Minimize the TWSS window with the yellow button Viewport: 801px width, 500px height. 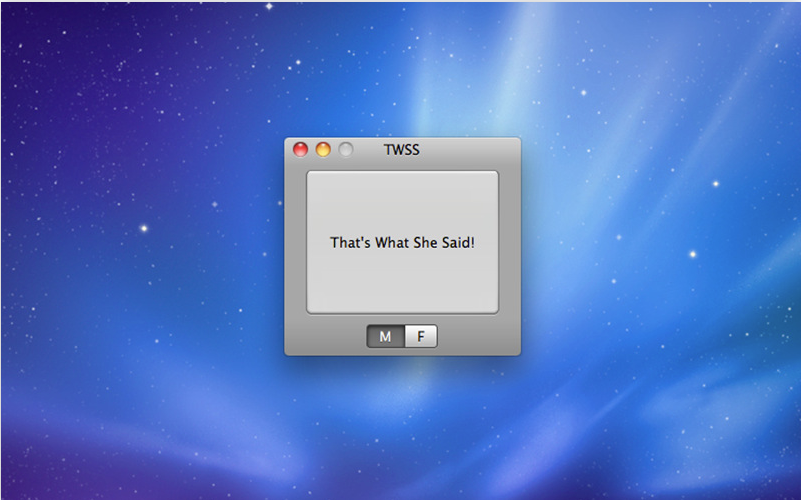[323, 150]
